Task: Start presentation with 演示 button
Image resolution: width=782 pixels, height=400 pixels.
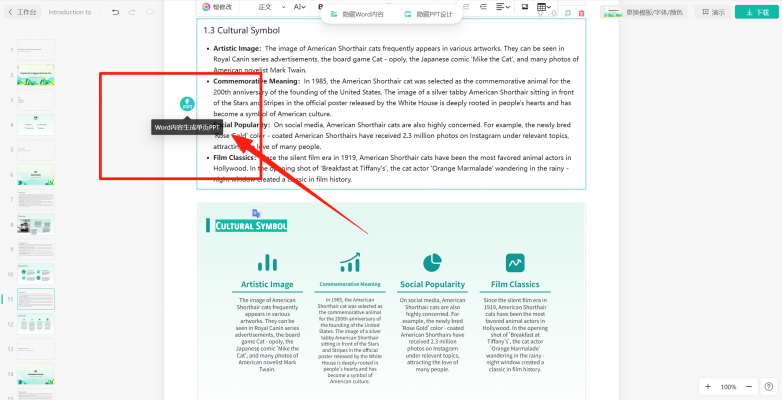Action: (713, 12)
